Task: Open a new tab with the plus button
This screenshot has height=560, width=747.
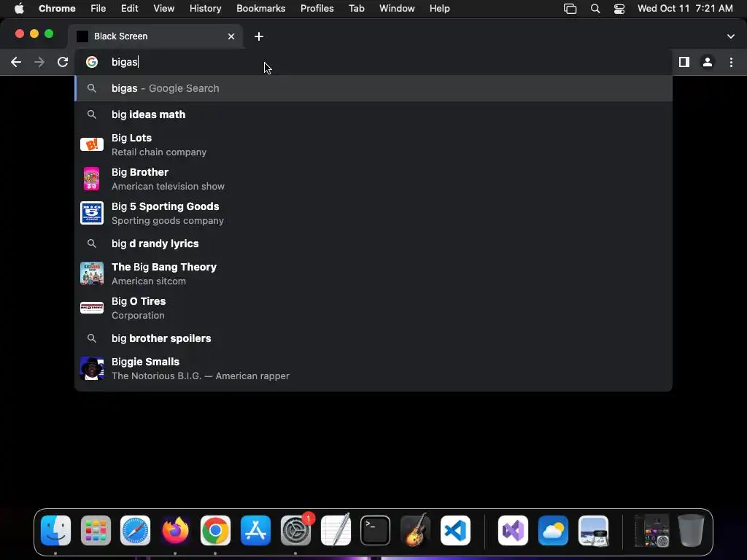Action: [x=259, y=36]
